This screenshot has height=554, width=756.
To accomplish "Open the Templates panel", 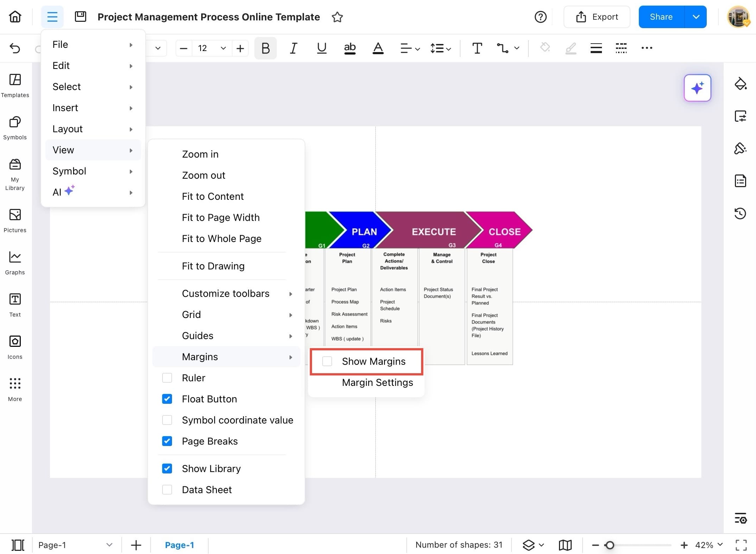I will pyautogui.click(x=15, y=85).
